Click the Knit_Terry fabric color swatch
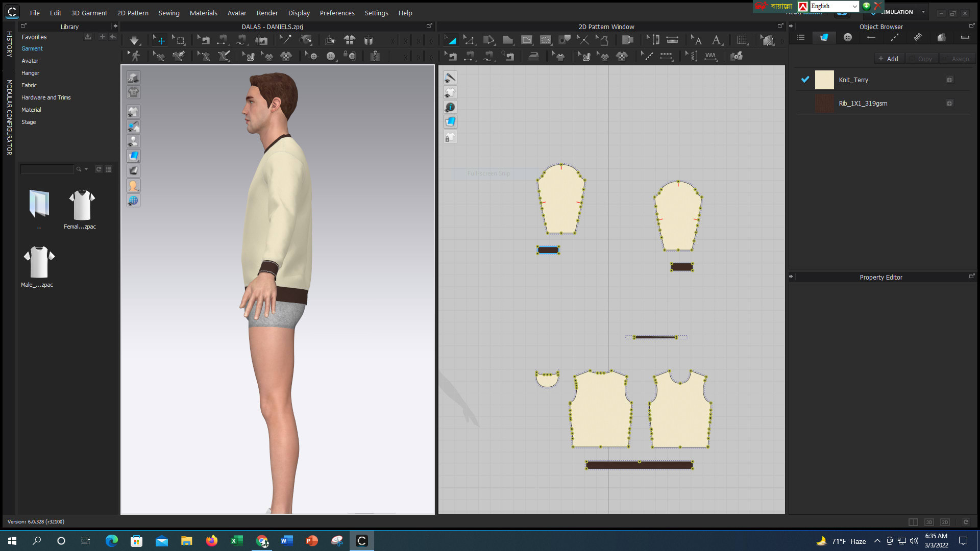This screenshot has height=551, width=980. pyautogui.click(x=824, y=80)
